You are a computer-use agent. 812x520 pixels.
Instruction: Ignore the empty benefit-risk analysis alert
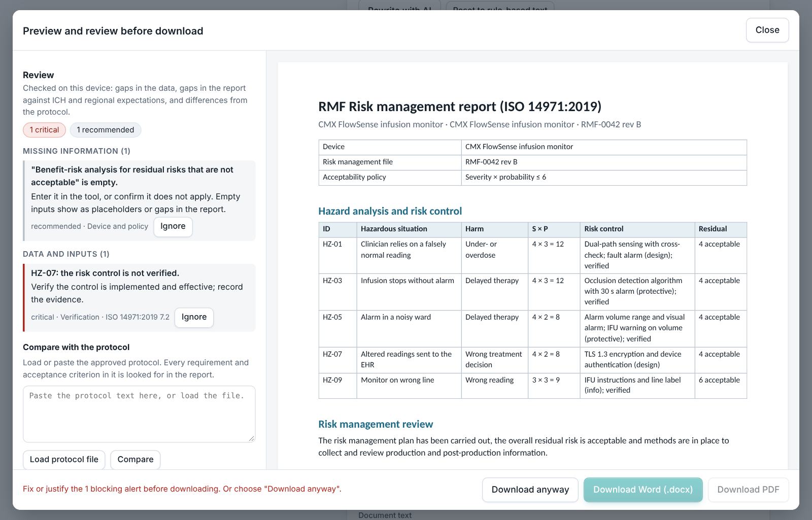(x=173, y=226)
